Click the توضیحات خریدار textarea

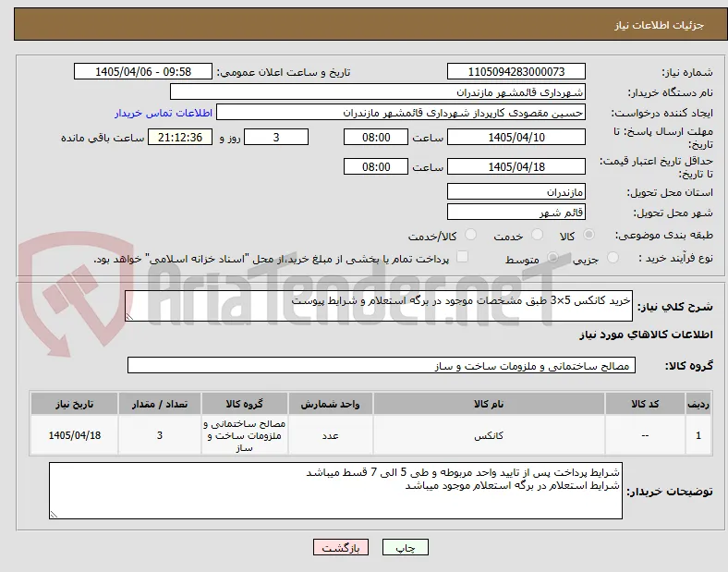(x=335, y=491)
